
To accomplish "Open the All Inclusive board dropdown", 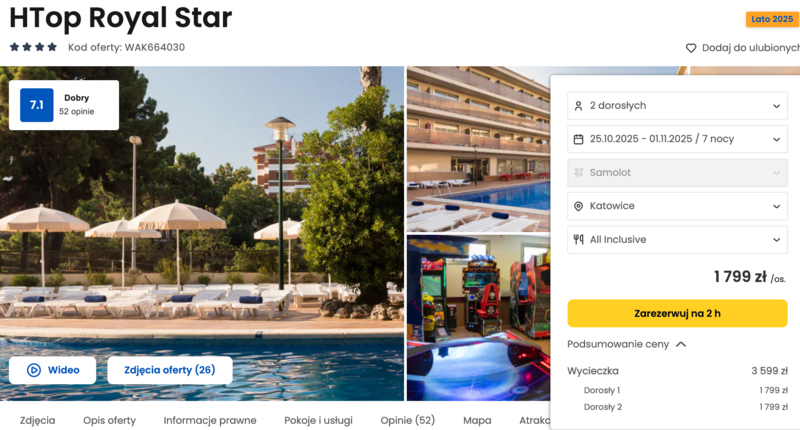I will [677, 240].
